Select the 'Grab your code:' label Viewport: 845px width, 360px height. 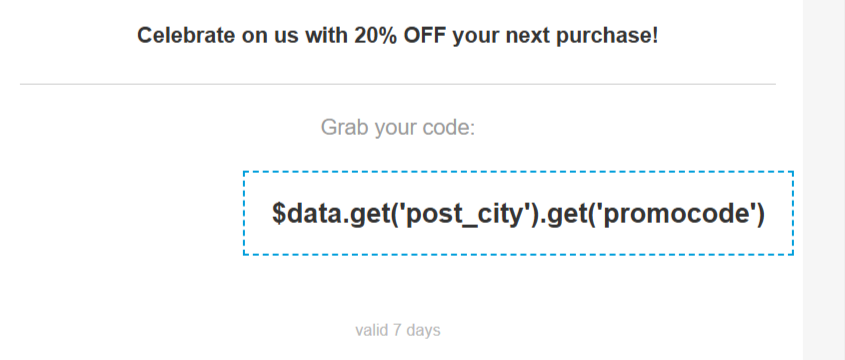click(398, 128)
